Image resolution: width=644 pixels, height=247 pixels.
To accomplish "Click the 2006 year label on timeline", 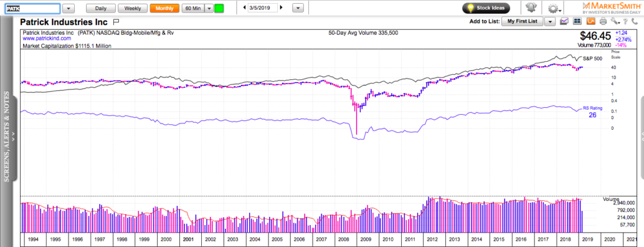I will (x=299, y=239).
